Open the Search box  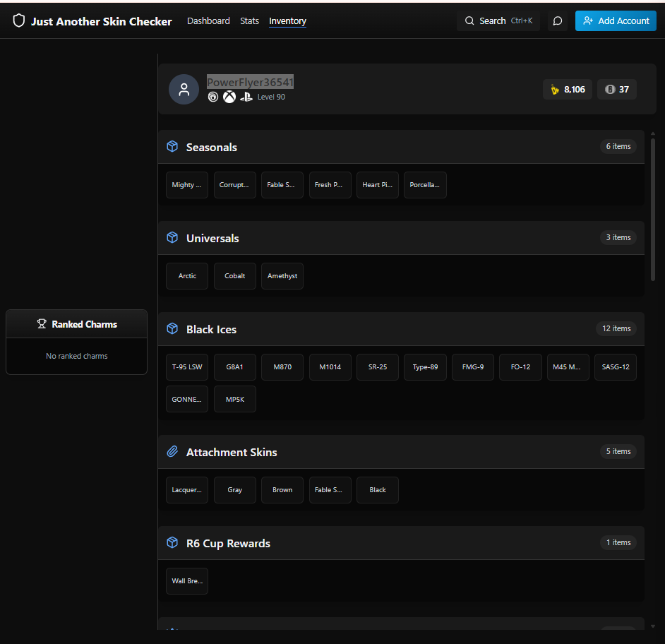pos(498,20)
